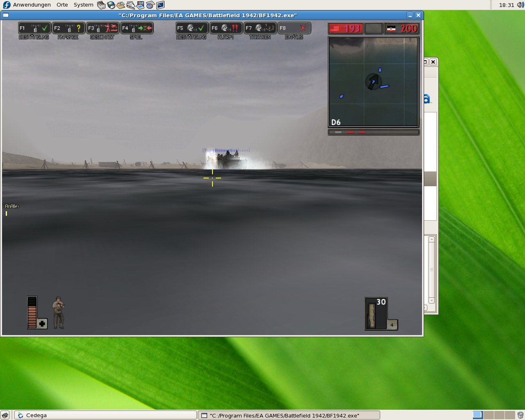The height and width of the screenshot is (420, 525).
Task: Click the German team ticket counter 200
Action: tap(402, 29)
